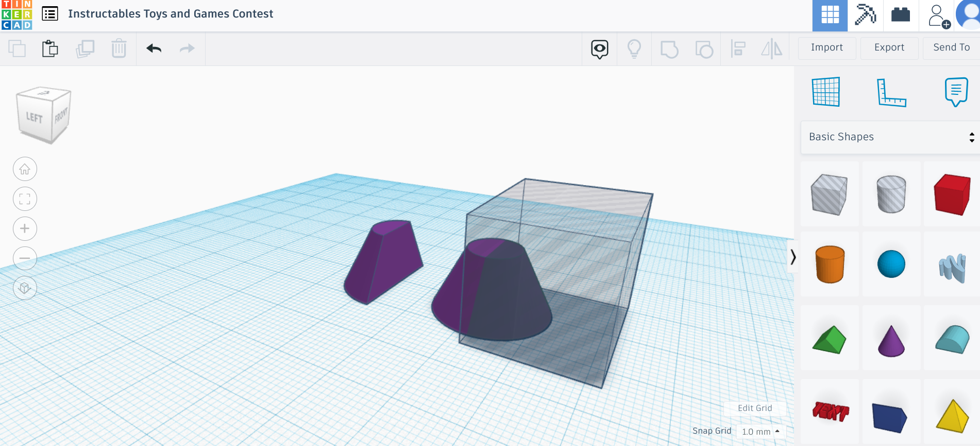980x446 pixels.
Task: Click the Fit all in view button
Action: coord(25,199)
